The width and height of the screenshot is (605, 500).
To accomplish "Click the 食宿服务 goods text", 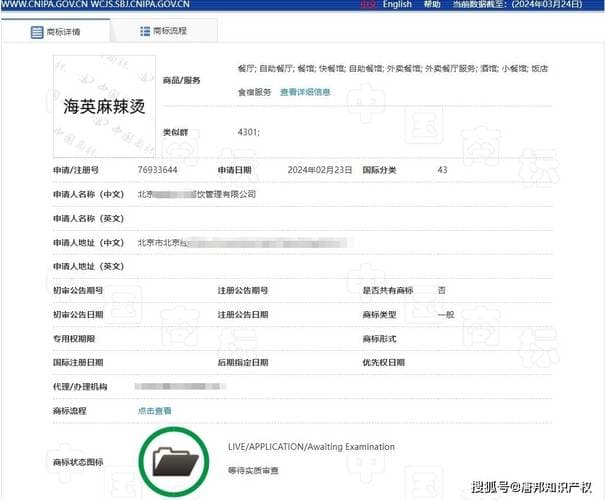I will point(254,92).
